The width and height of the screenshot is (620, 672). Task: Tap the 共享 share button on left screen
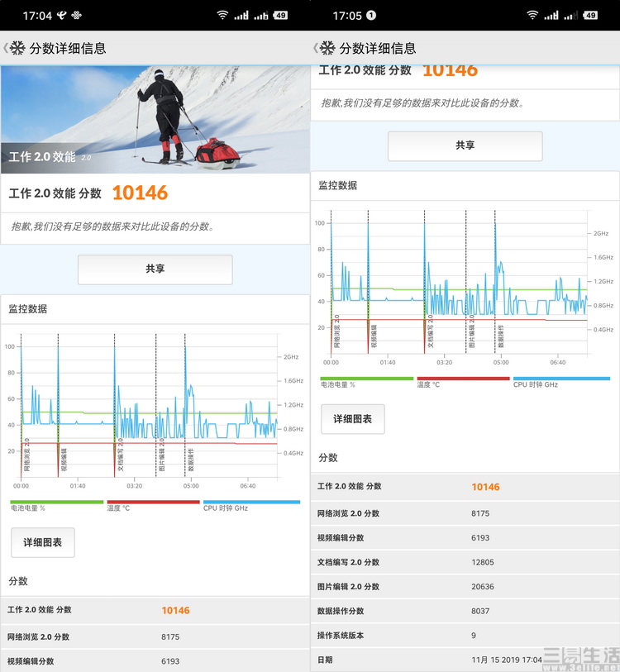coord(155,269)
